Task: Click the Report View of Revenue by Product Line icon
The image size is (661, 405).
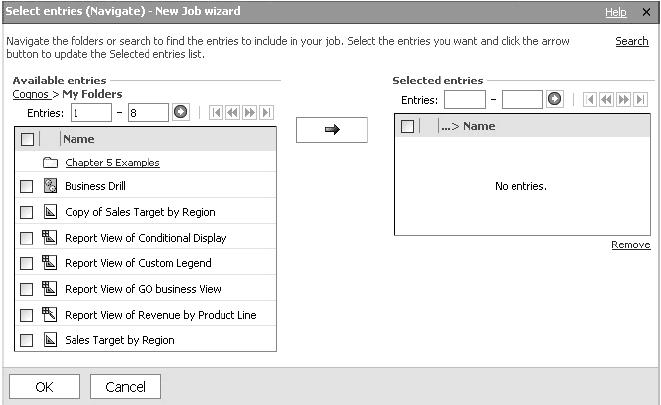Action: coord(49,314)
